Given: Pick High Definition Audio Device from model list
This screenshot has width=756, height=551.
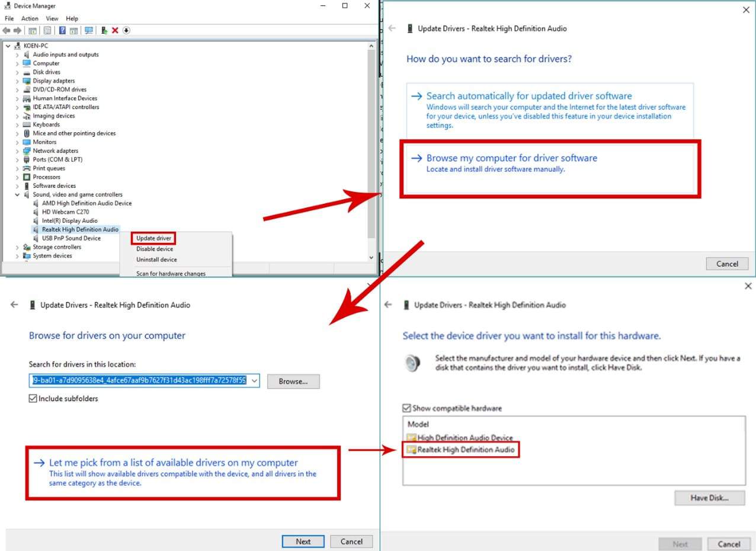Looking at the screenshot, I should coord(465,438).
